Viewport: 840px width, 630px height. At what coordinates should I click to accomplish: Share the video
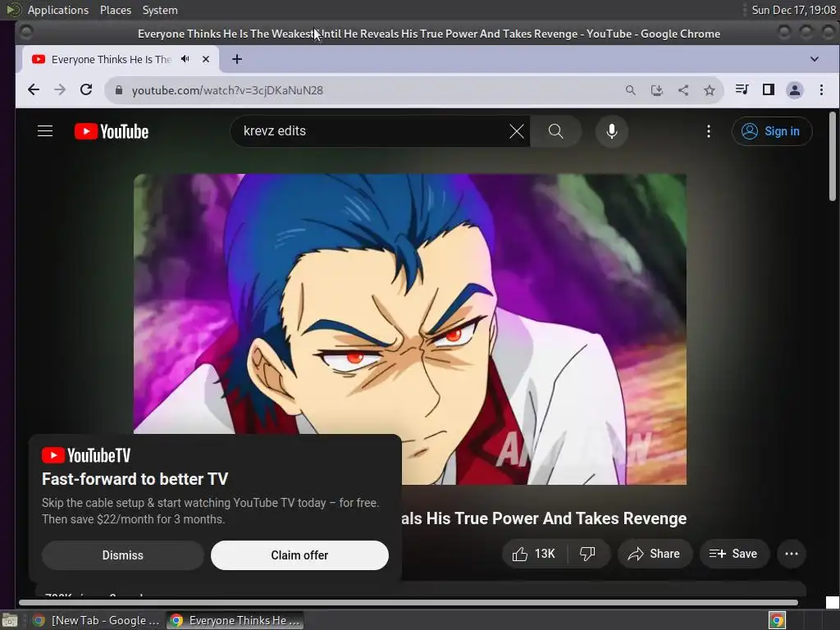tap(655, 554)
